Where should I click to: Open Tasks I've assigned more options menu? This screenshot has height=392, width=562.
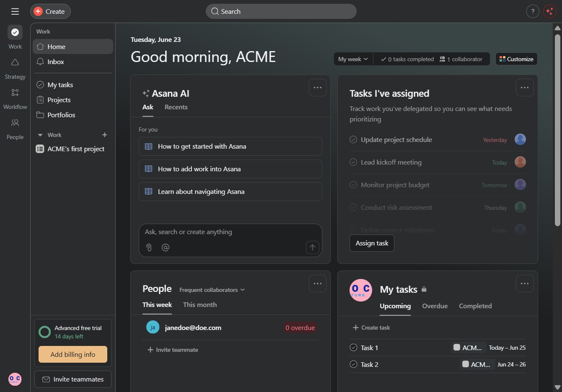tap(525, 88)
